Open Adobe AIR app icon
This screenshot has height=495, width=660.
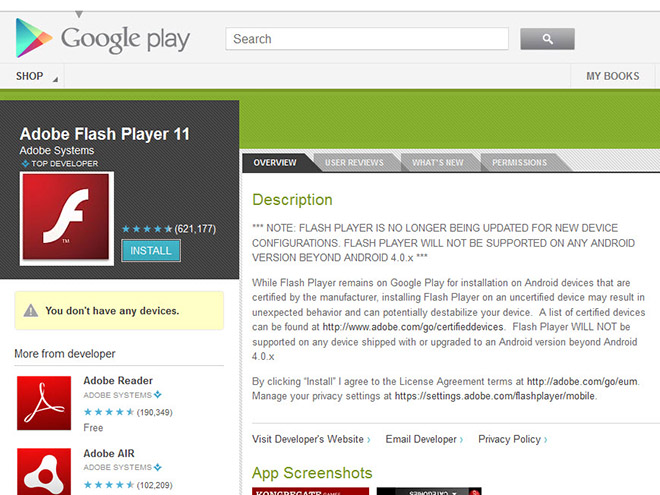44,470
